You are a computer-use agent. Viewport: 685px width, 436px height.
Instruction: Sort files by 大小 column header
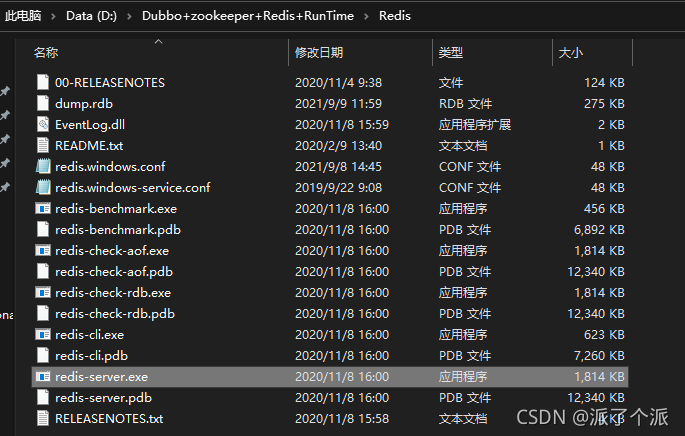[571, 53]
